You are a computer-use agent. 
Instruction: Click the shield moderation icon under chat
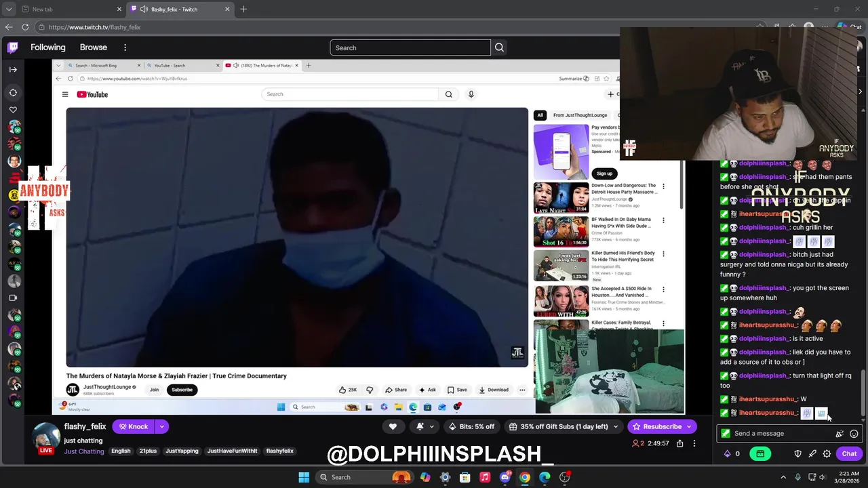798,454
